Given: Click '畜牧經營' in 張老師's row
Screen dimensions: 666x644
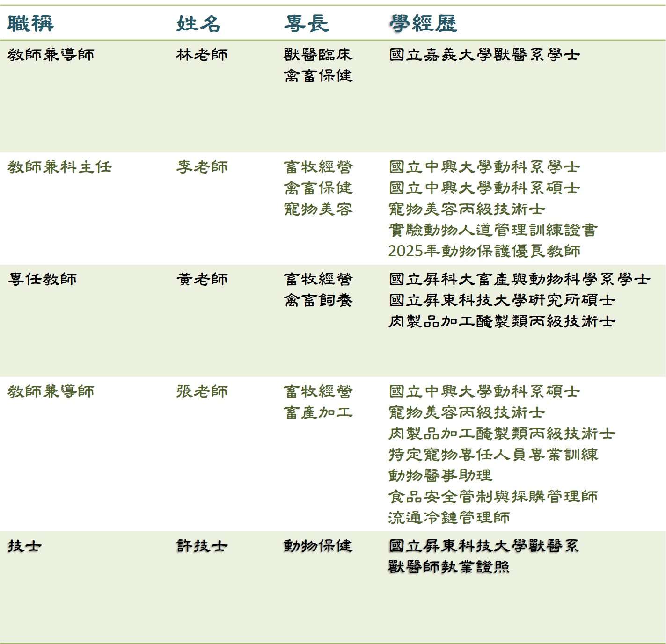Looking at the screenshot, I should (318, 391).
